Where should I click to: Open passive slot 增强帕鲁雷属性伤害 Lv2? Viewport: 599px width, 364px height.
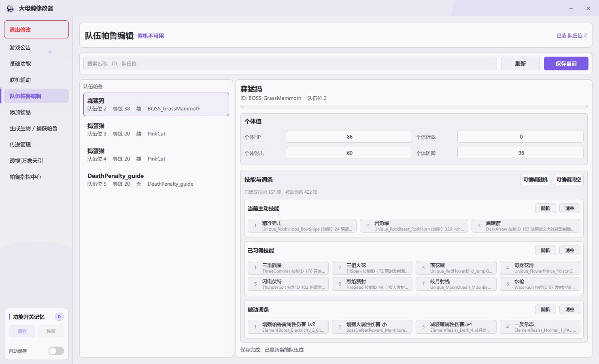point(288,327)
